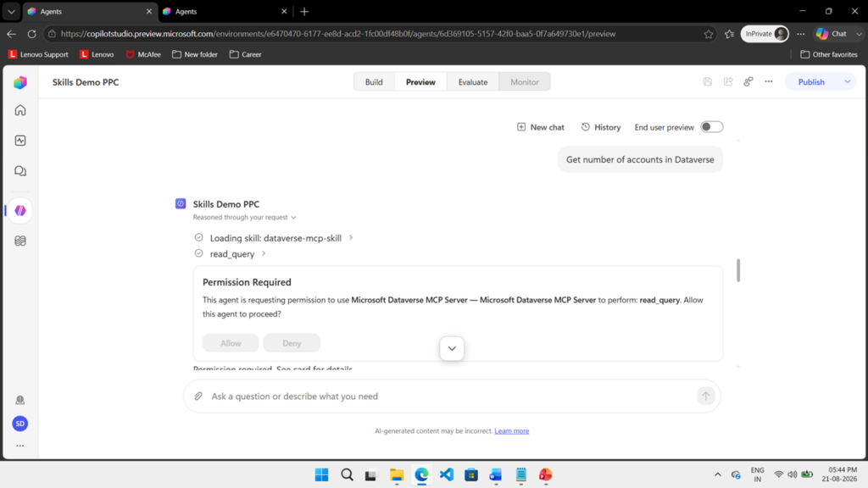This screenshot has height=488, width=868.
Task: Open Career bookmarks folder
Action: click(x=246, y=54)
